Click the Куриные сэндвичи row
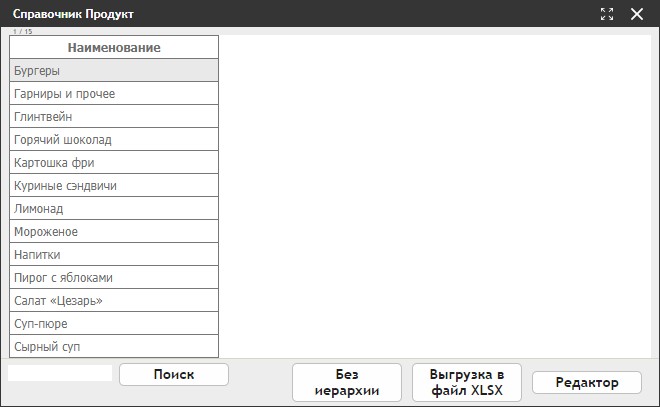The image size is (660, 407). [x=114, y=185]
